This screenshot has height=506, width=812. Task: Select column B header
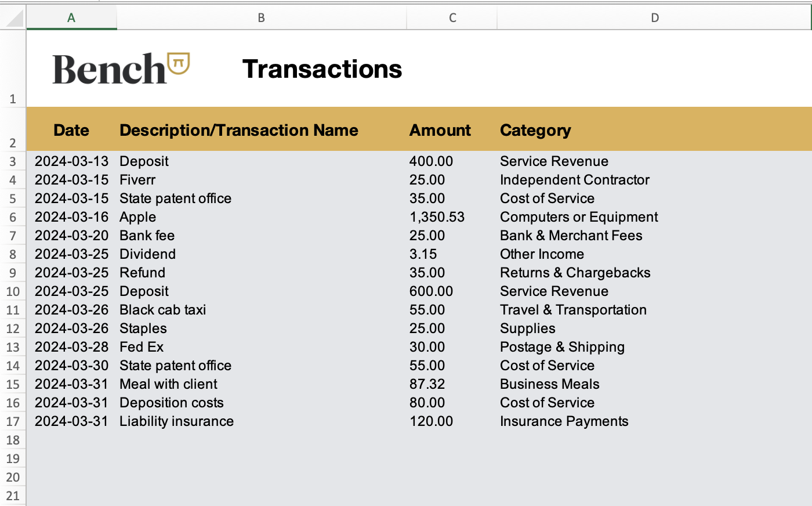261,18
